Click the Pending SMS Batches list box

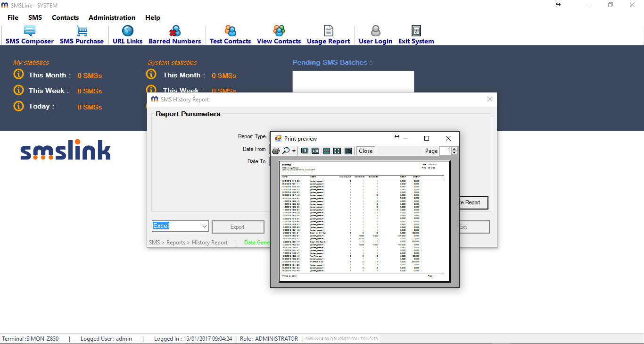point(353,82)
